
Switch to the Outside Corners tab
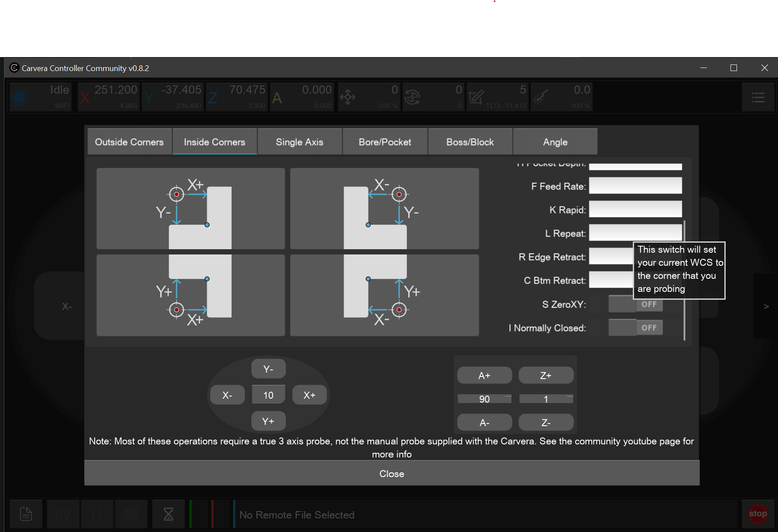(130, 142)
